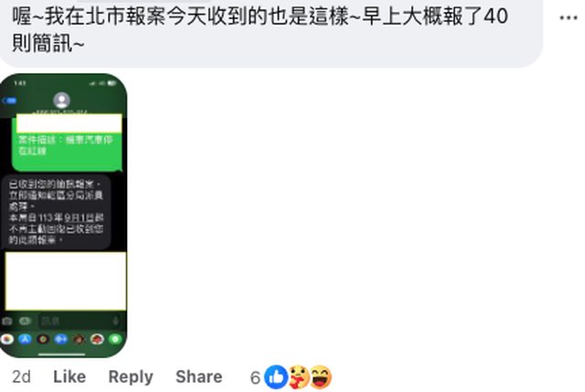Click the Photos icon in the app strip
This screenshot has height=392, width=585.
coord(7,339)
